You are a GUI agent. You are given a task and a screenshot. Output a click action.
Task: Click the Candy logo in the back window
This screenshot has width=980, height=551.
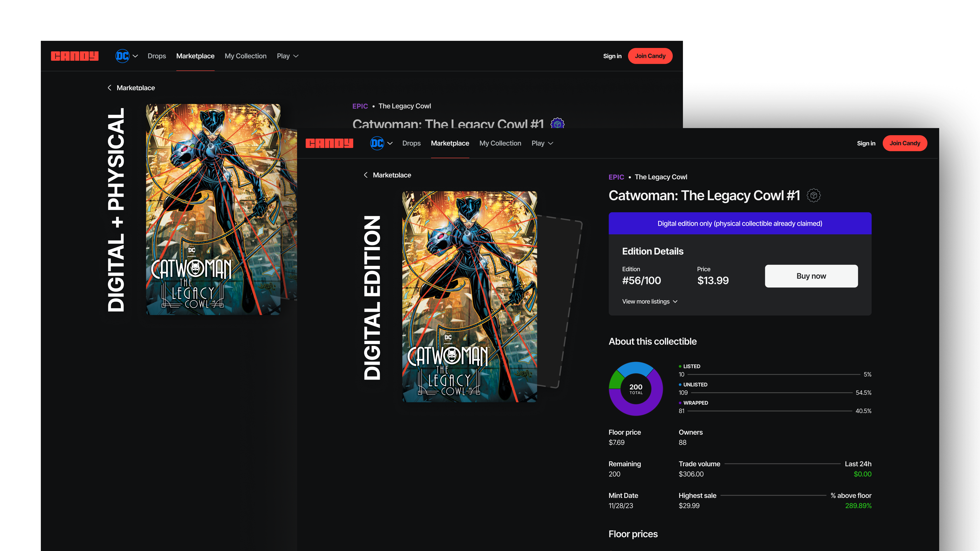click(75, 56)
